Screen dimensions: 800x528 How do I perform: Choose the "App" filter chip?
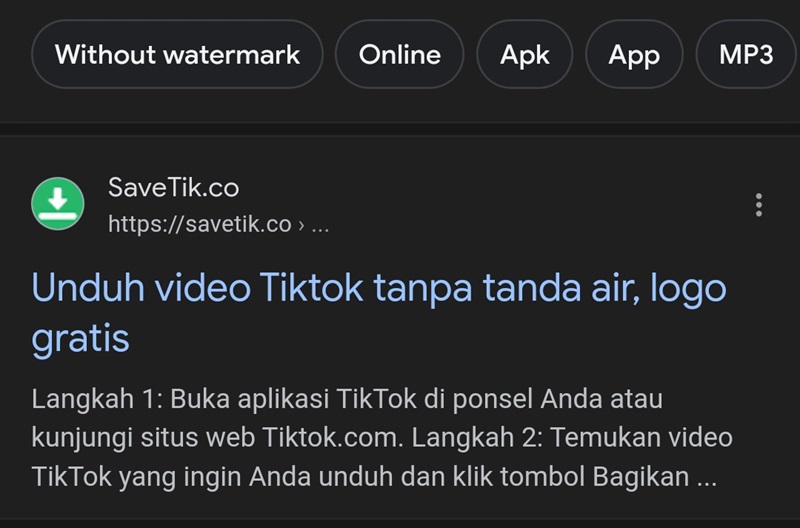point(634,54)
